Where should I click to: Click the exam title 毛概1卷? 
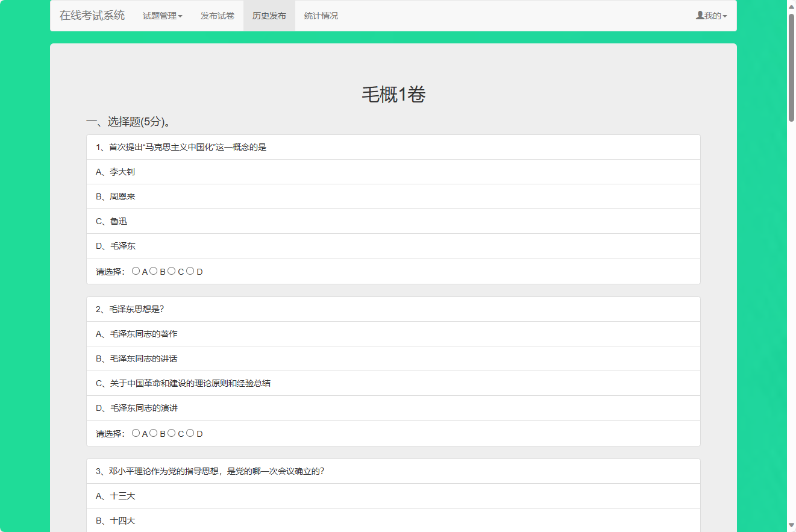pyautogui.click(x=393, y=95)
